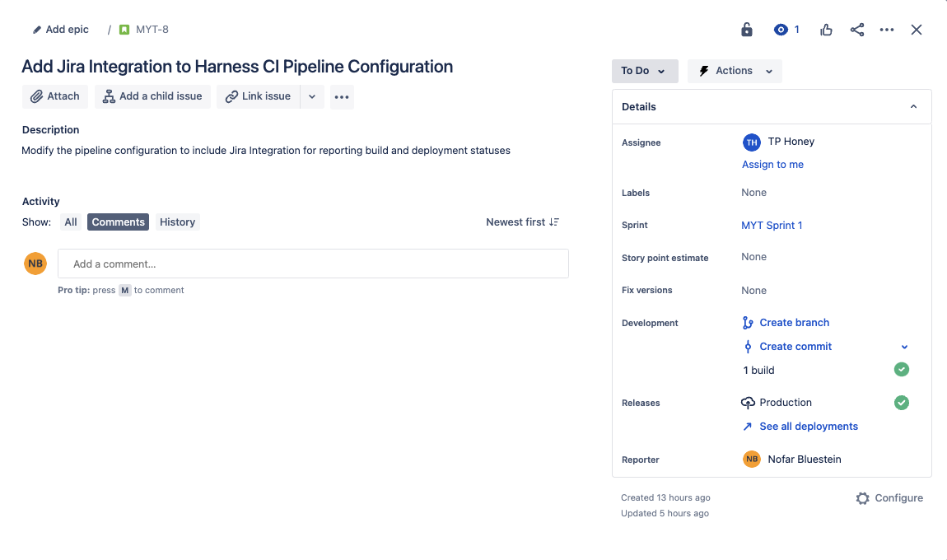Open the To Do status dropdown
The image size is (947, 560).
(x=644, y=71)
